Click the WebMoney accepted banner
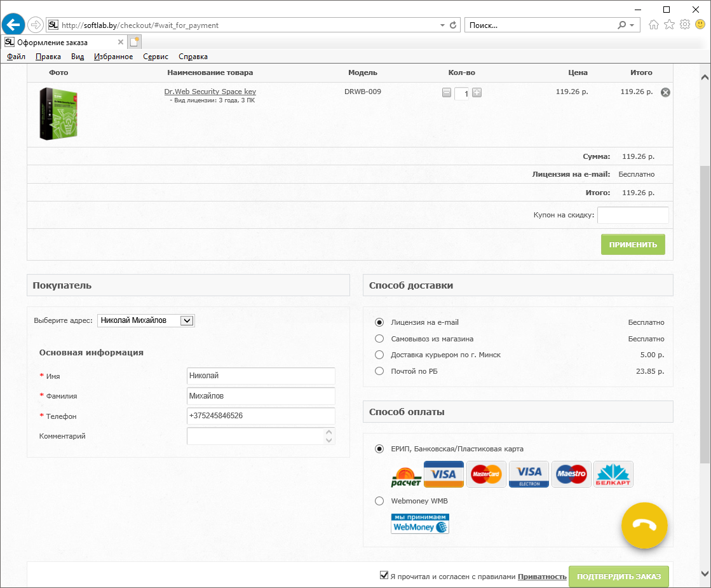711x588 pixels. coord(420,524)
